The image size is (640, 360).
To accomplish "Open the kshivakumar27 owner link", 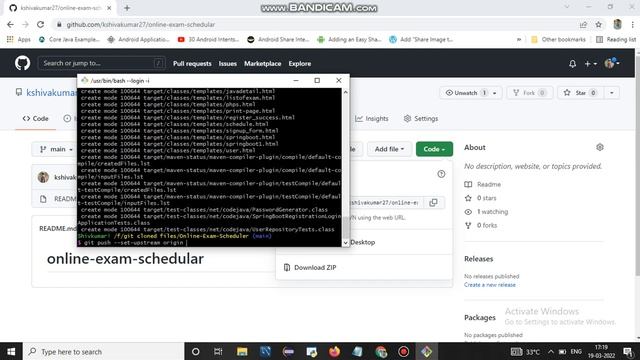I will point(51,93).
